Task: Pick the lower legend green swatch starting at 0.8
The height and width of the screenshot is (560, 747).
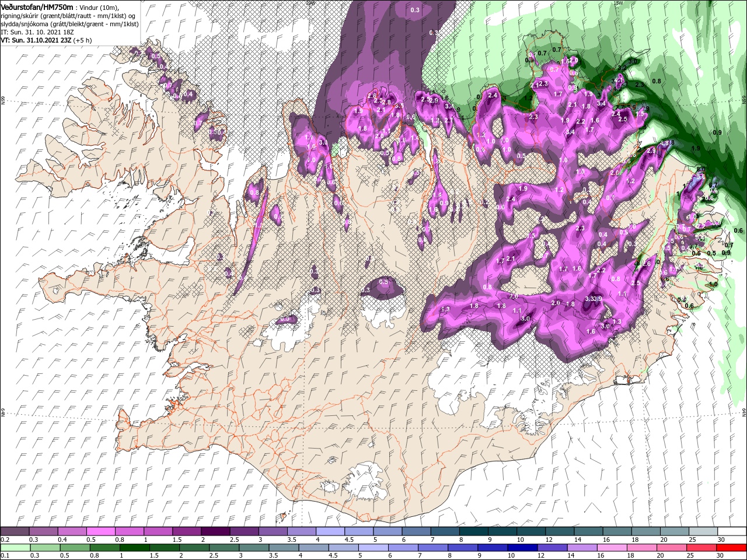Action: coord(104,548)
